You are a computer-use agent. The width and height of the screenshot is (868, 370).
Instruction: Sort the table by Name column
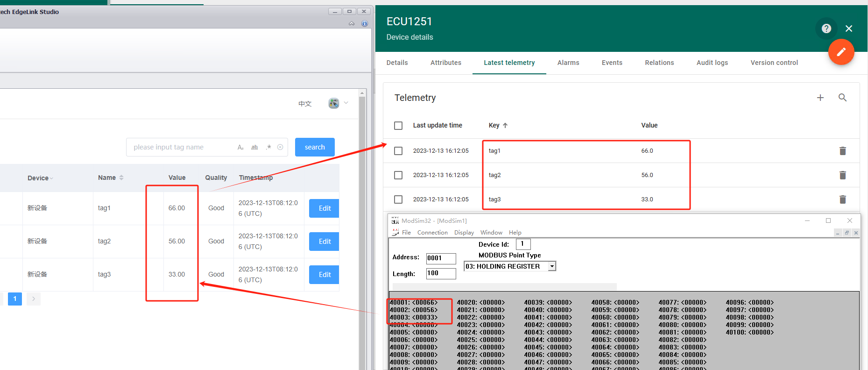point(121,178)
